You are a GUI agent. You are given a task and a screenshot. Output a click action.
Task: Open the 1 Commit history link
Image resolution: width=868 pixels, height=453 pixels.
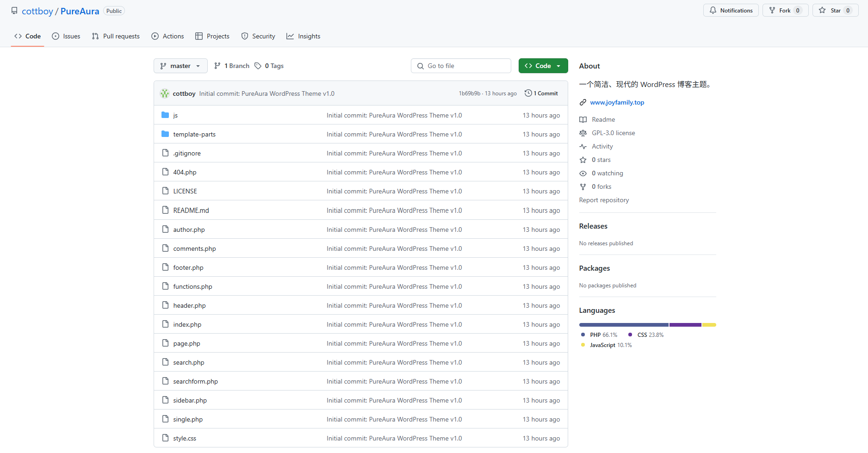point(541,93)
